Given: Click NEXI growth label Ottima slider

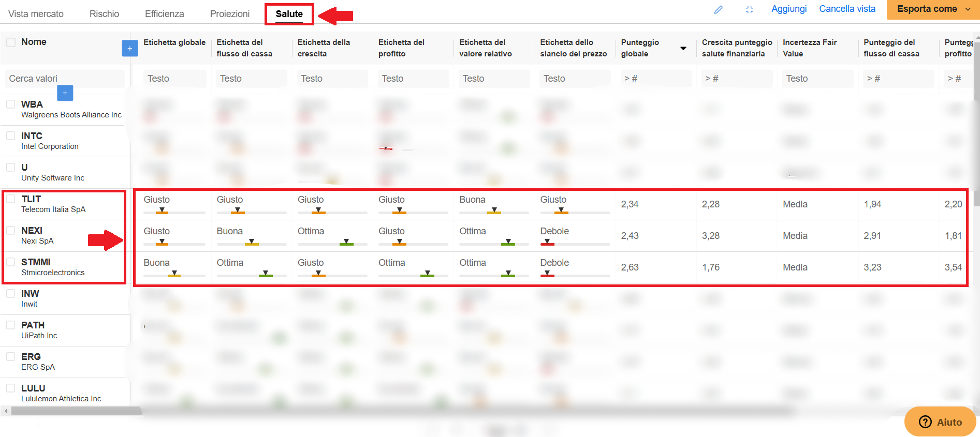Looking at the screenshot, I should (x=332, y=243).
